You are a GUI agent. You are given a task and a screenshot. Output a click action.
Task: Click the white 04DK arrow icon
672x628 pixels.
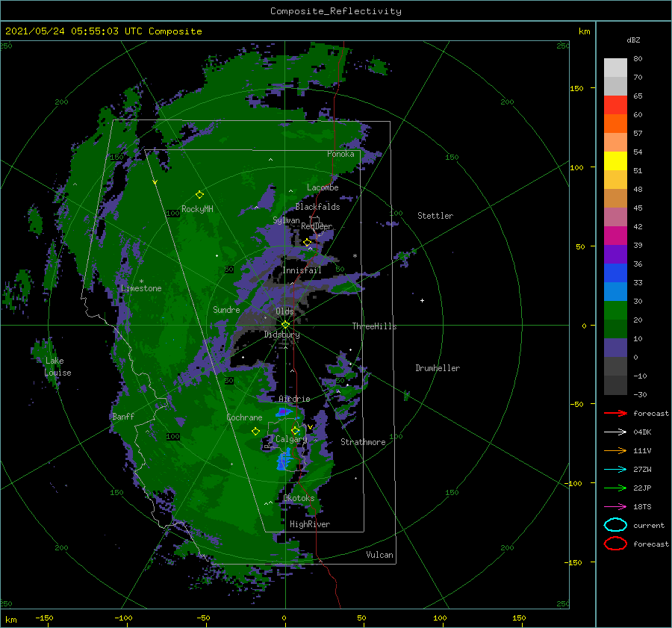(x=615, y=432)
